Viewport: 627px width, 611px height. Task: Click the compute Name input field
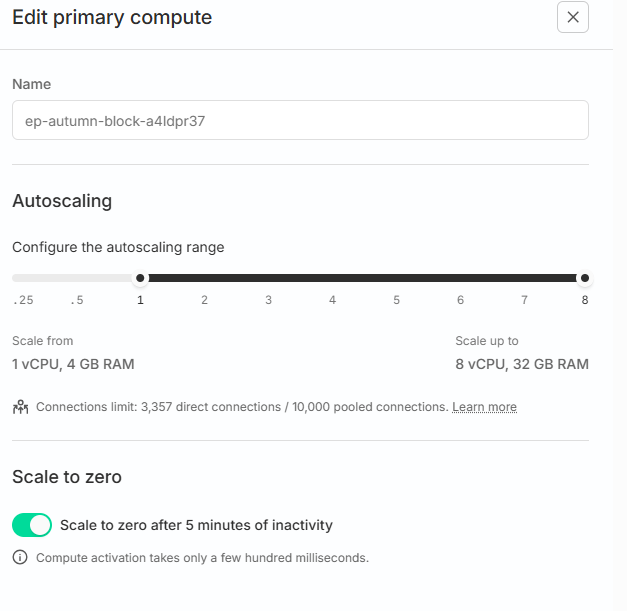pyautogui.click(x=300, y=120)
